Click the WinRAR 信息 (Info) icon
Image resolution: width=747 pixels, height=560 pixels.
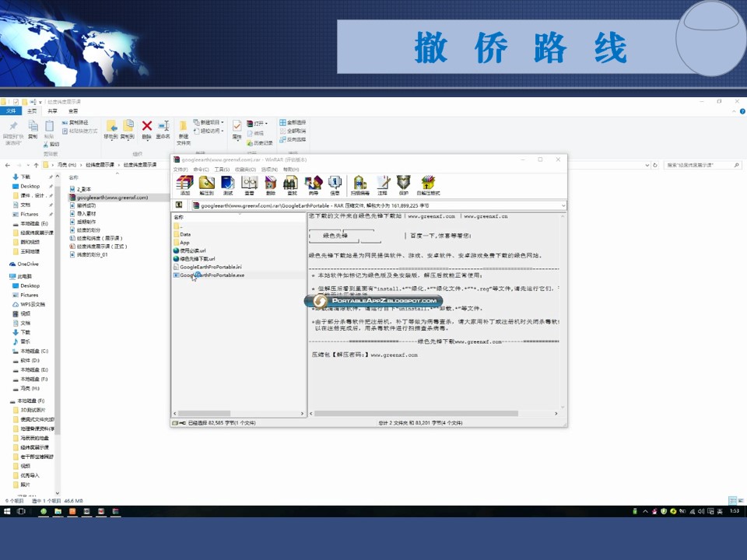[x=335, y=185]
